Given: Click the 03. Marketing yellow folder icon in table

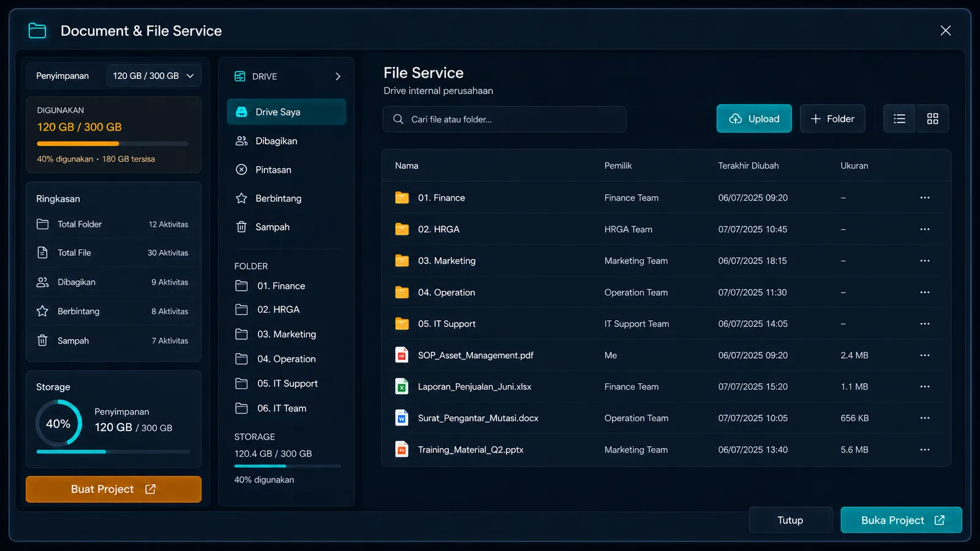Looking at the screenshot, I should [x=402, y=261].
